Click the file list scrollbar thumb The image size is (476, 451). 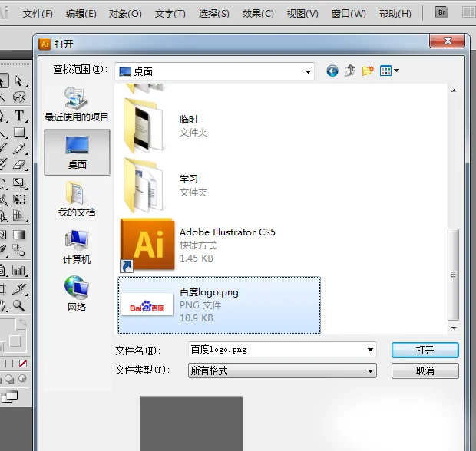point(454,274)
